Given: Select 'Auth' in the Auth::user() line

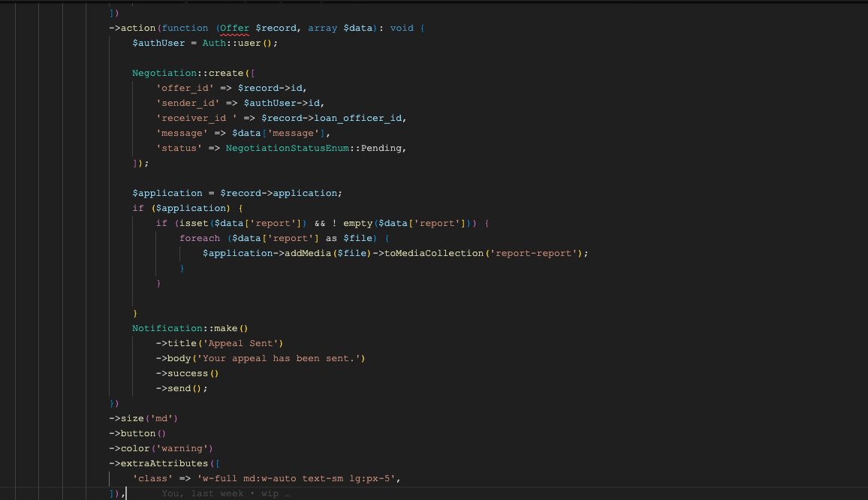Looking at the screenshot, I should [x=214, y=44].
